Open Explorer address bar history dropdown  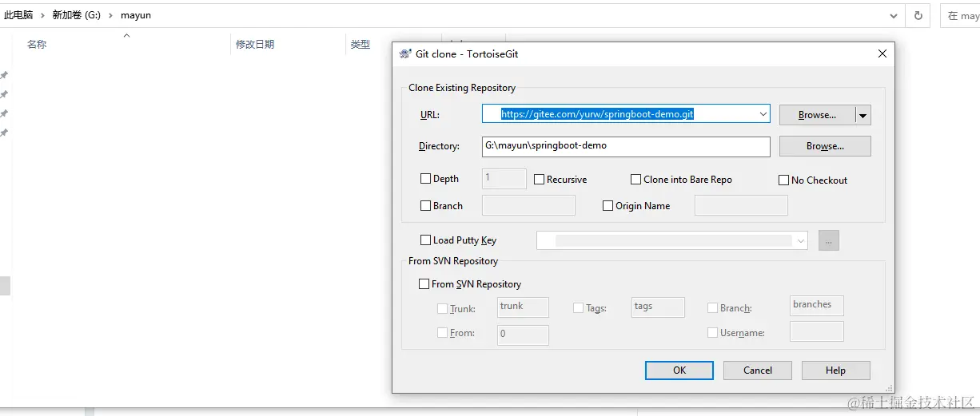click(894, 15)
